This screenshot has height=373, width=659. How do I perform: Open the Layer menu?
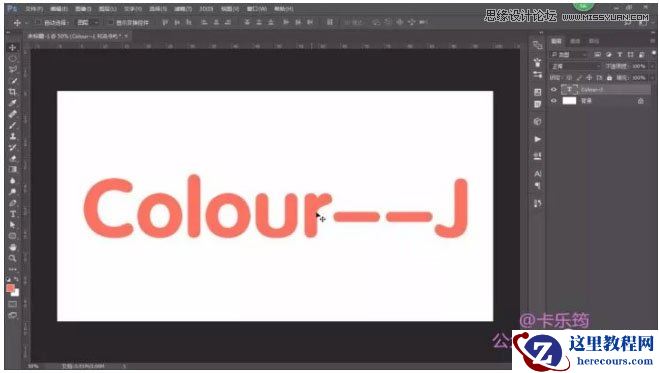108,8
